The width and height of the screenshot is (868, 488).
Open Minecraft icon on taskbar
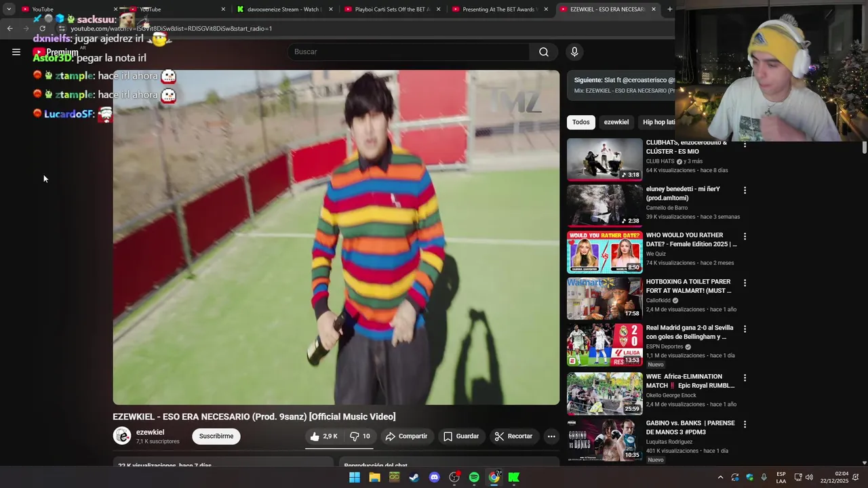[394, 477]
